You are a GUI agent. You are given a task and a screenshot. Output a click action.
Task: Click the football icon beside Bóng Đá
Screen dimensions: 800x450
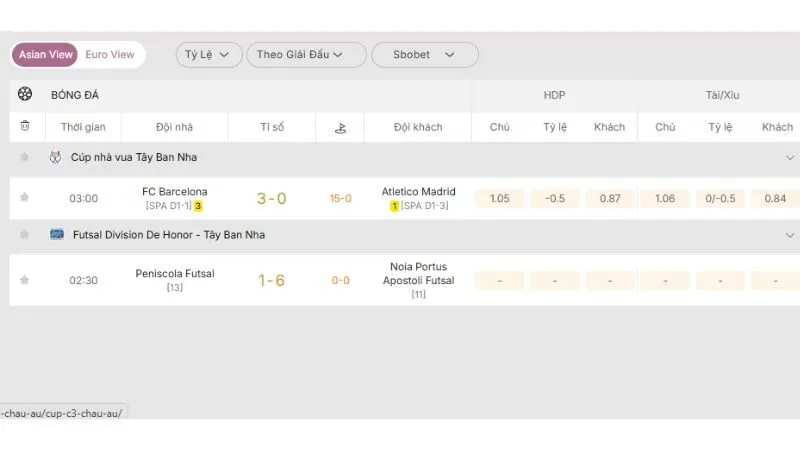(x=25, y=94)
